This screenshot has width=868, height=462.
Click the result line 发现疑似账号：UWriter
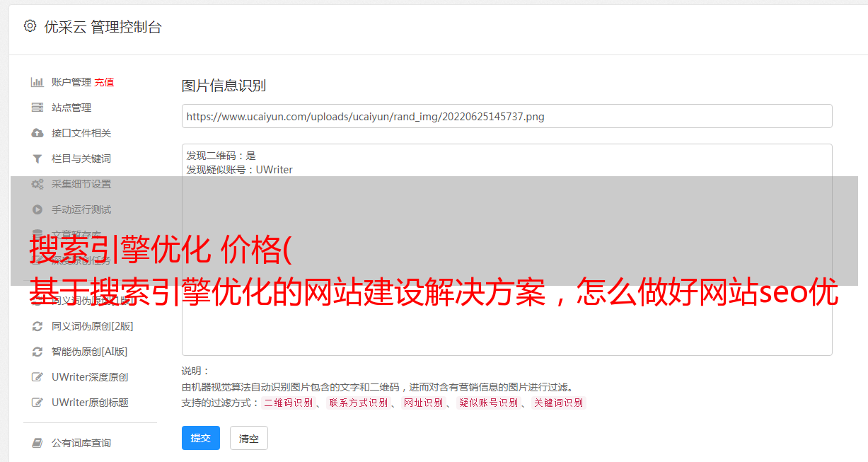pyautogui.click(x=239, y=170)
